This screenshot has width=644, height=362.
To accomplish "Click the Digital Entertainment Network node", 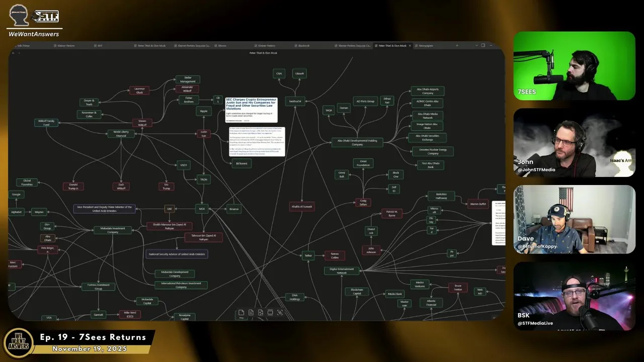I will coord(342,271).
